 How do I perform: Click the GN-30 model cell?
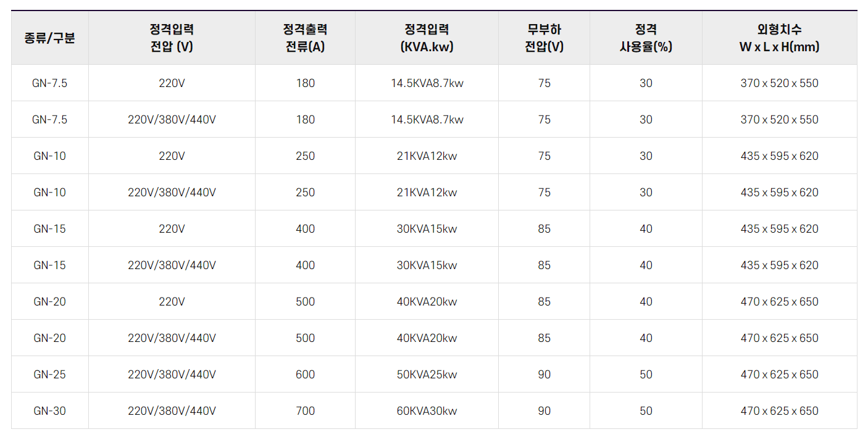(50, 411)
